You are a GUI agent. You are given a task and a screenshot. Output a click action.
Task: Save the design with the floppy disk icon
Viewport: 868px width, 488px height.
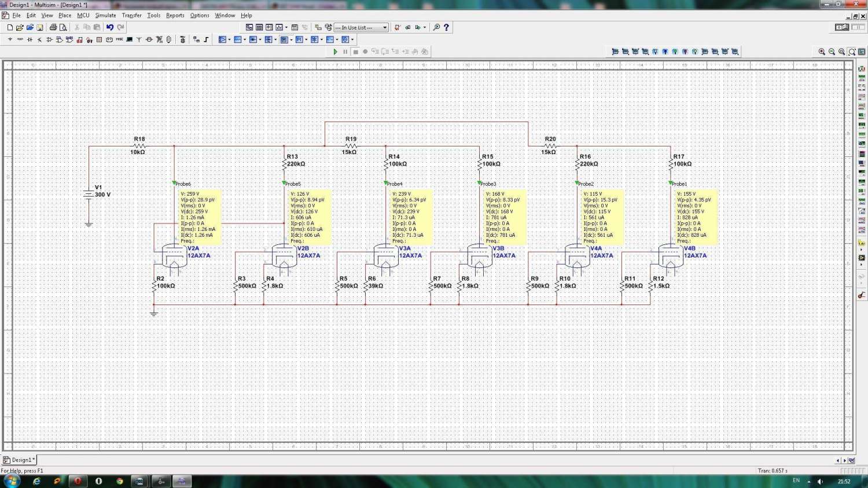(40, 27)
